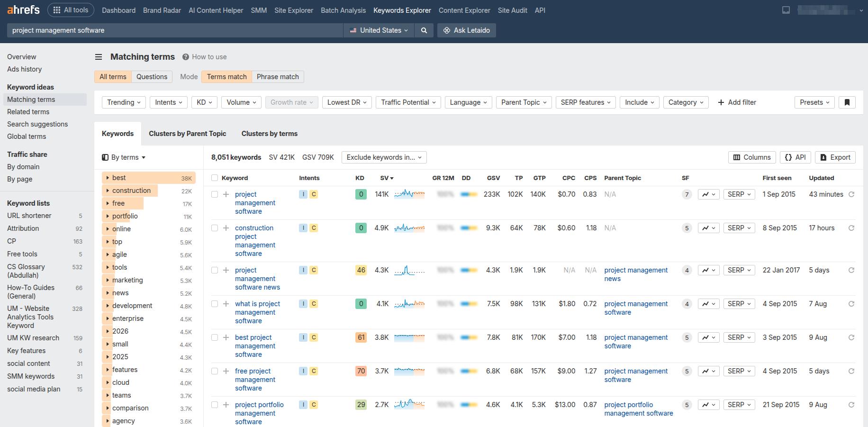Open the 'CS Glossary (Abdullah)' keyword list
The width and height of the screenshot is (868, 427).
(26, 271)
